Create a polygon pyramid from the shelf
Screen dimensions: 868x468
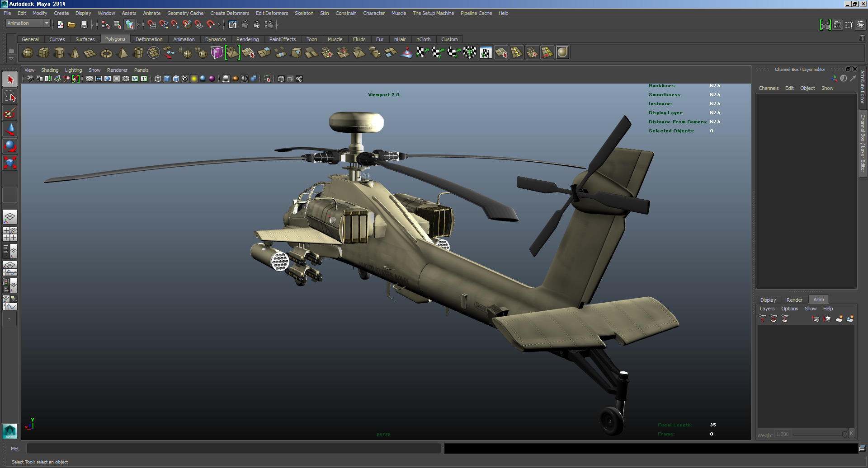(122, 53)
